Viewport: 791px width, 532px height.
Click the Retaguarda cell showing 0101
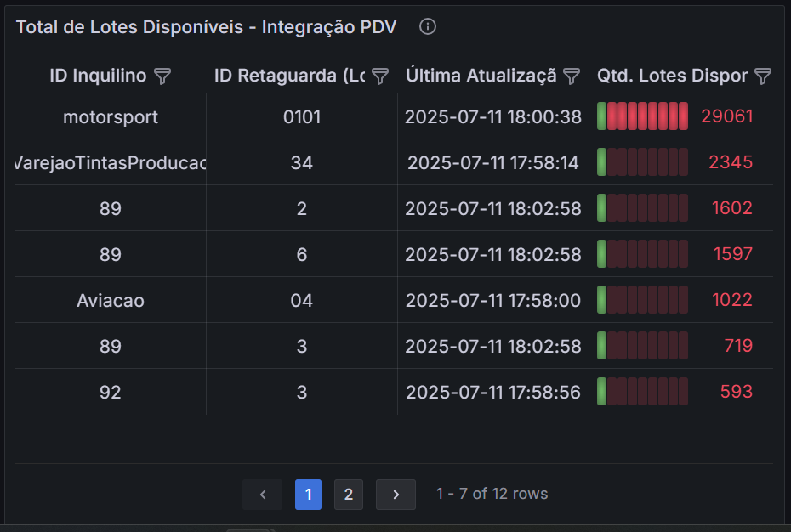click(x=302, y=116)
